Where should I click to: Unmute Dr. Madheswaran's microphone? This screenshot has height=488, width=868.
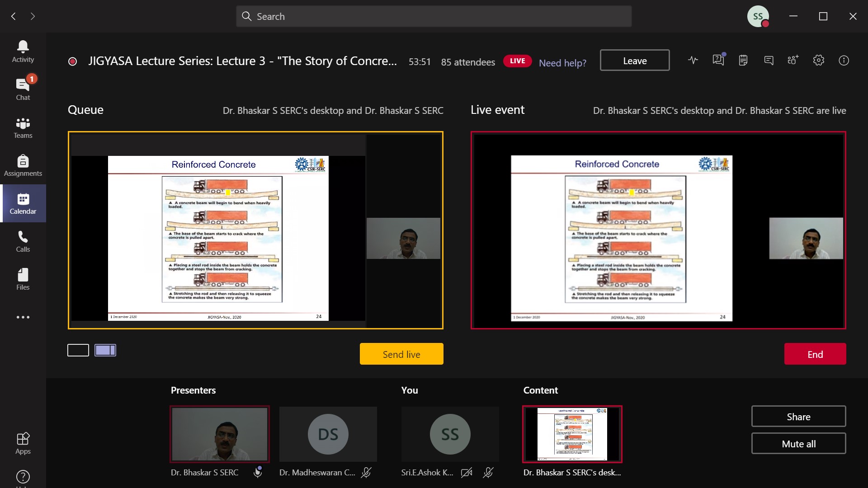coord(366,473)
